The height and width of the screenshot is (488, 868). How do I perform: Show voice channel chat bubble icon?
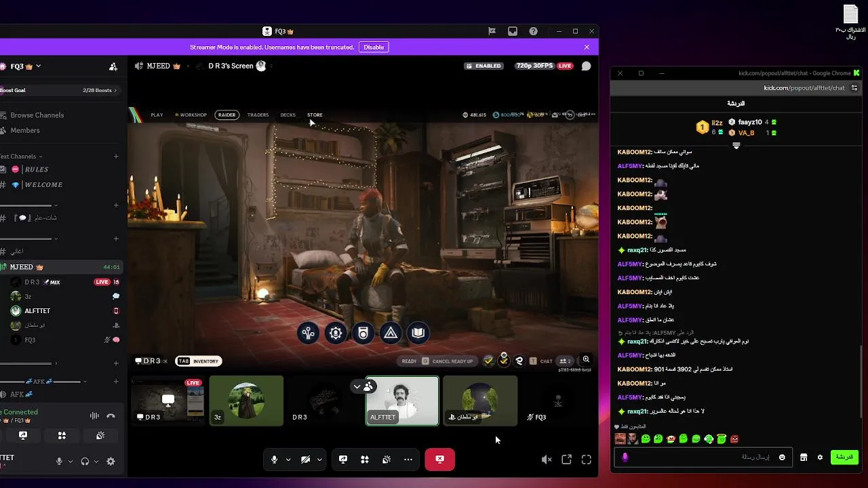pos(587,66)
